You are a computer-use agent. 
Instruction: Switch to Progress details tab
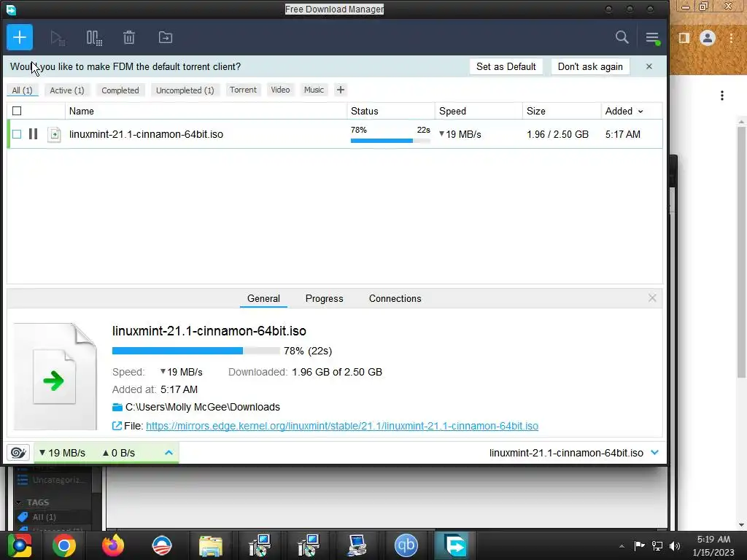click(x=325, y=298)
